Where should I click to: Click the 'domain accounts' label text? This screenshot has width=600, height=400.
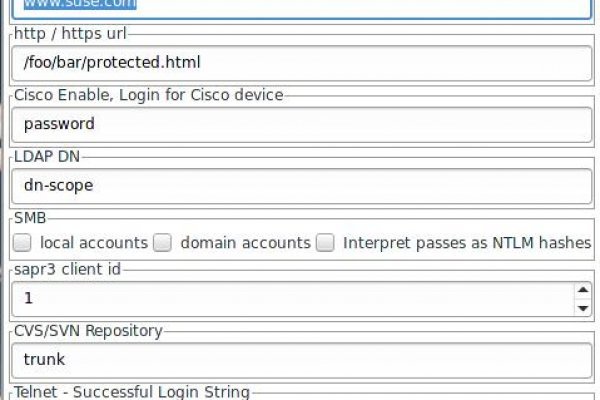[x=245, y=242]
